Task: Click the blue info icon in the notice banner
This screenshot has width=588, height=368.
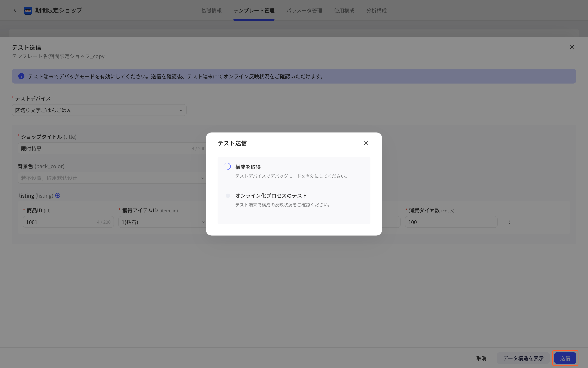Action: click(x=21, y=76)
